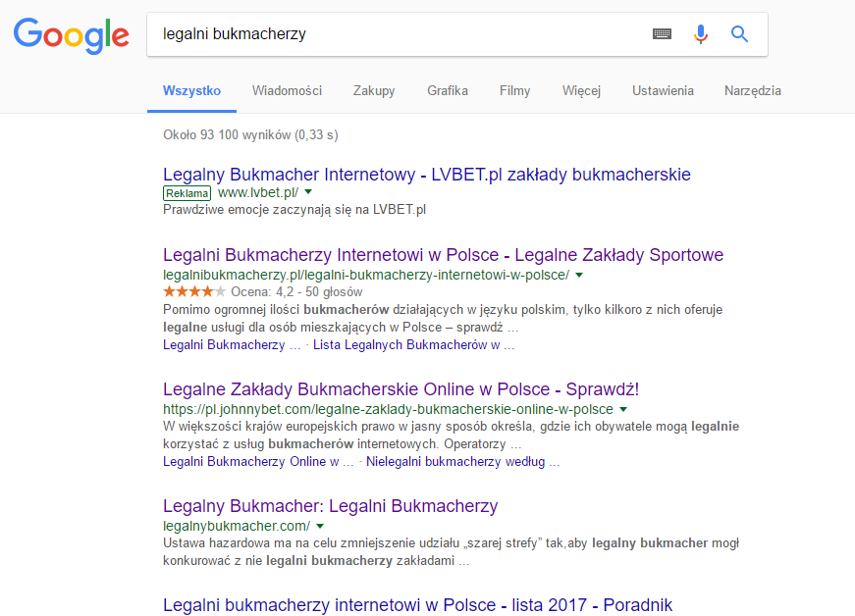The width and height of the screenshot is (855, 616).
Task: Expand dropdown arrow next to www.lvbet.pl
Action: pyautogui.click(x=308, y=191)
